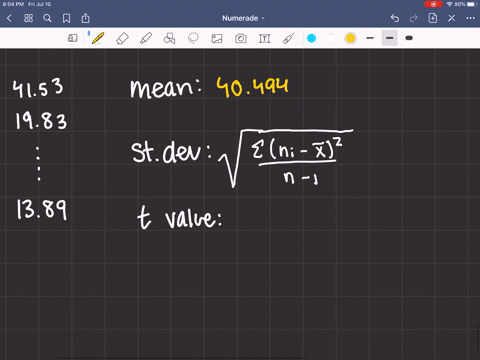Choose the cyan blue pen color
This screenshot has height=360, width=480.
(x=311, y=38)
